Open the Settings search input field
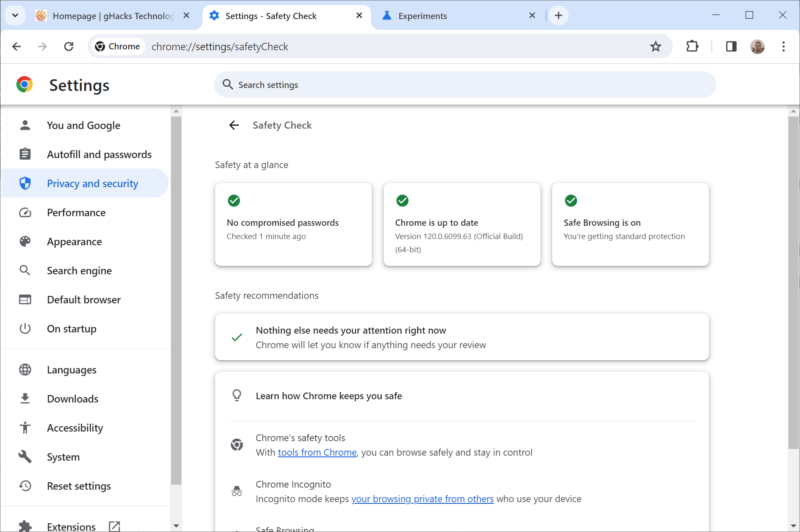This screenshot has height=532, width=800. tap(466, 84)
